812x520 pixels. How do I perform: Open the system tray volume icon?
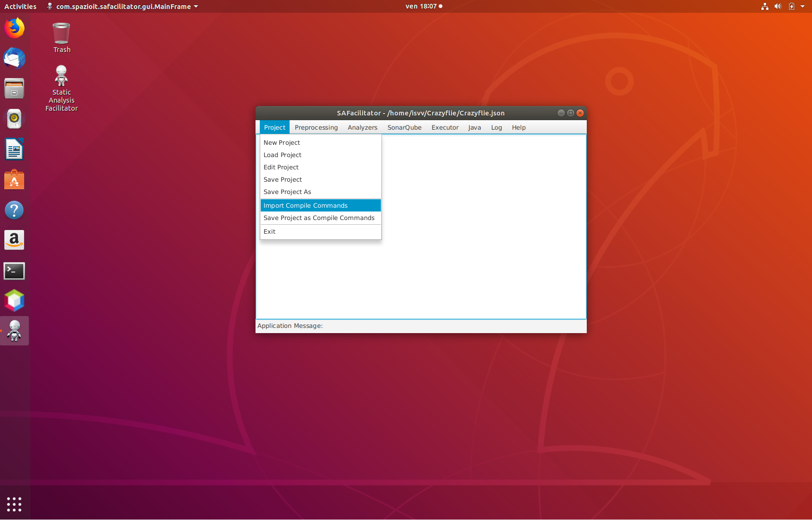click(777, 6)
